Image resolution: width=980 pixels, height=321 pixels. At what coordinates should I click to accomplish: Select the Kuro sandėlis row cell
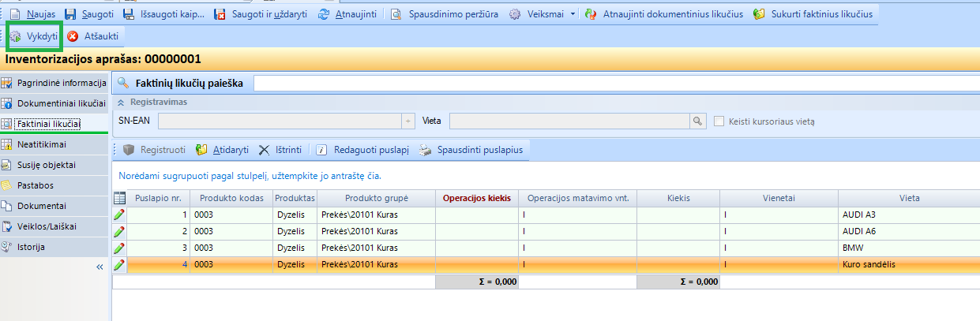click(x=908, y=264)
